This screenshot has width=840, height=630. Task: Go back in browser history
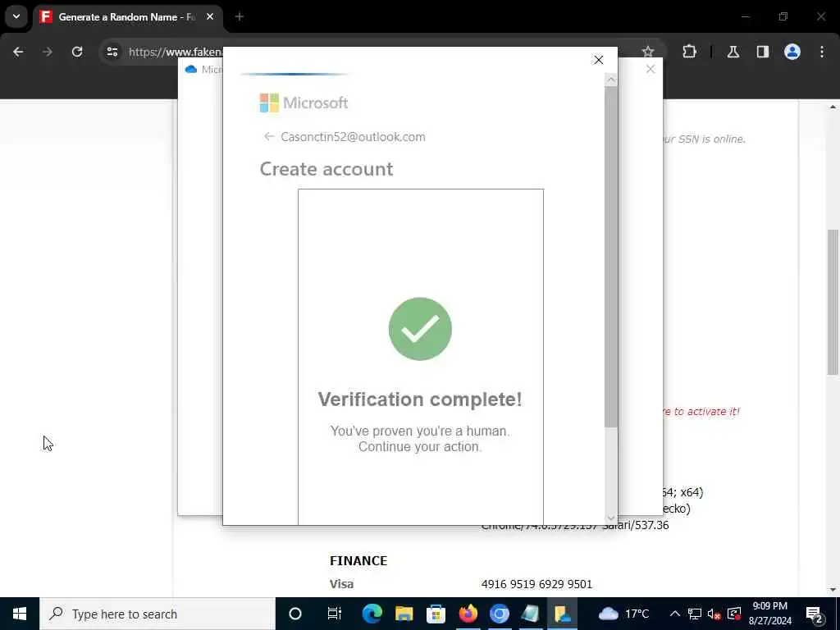(18, 52)
